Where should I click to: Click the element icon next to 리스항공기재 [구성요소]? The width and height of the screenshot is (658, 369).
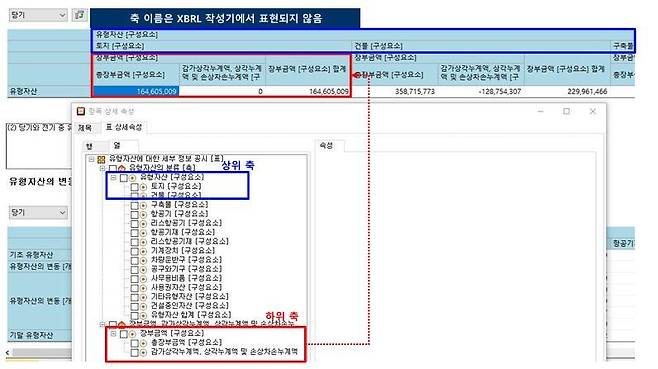[x=144, y=242]
